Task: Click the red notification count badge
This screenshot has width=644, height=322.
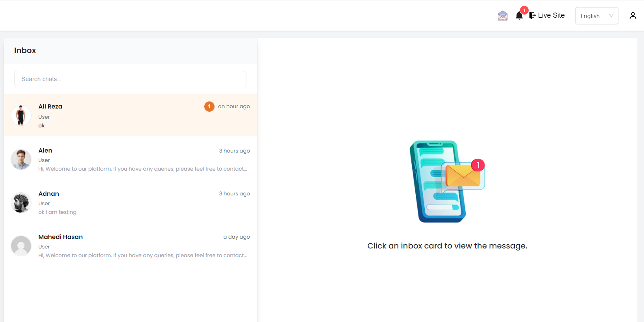Action: click(x=524, y=10)
